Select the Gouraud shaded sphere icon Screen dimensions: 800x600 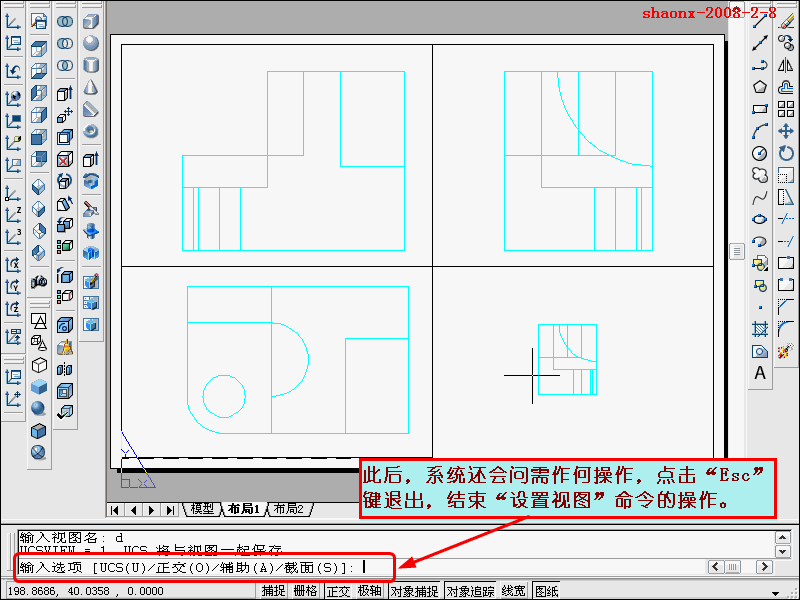39,409
